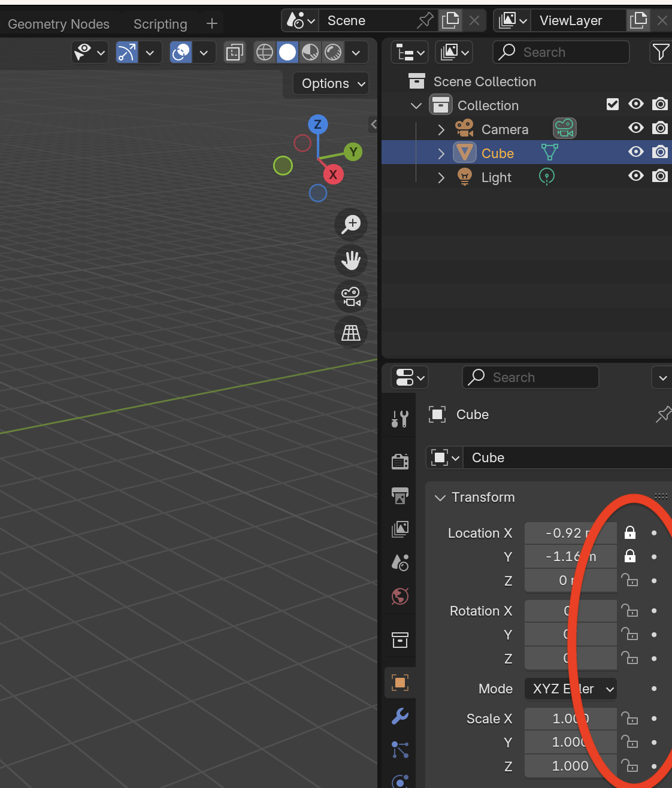Screen dimensions: 672x788
Task: Unlock the Location X lock
Action: pyautogui.click(x=630, y=532)
